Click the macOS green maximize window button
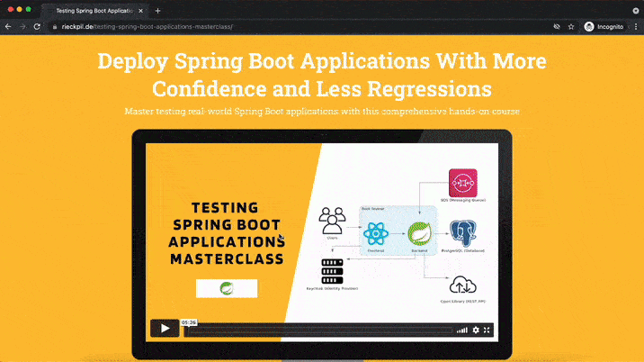This screenshot has height=362, width=644. [29, 9]
